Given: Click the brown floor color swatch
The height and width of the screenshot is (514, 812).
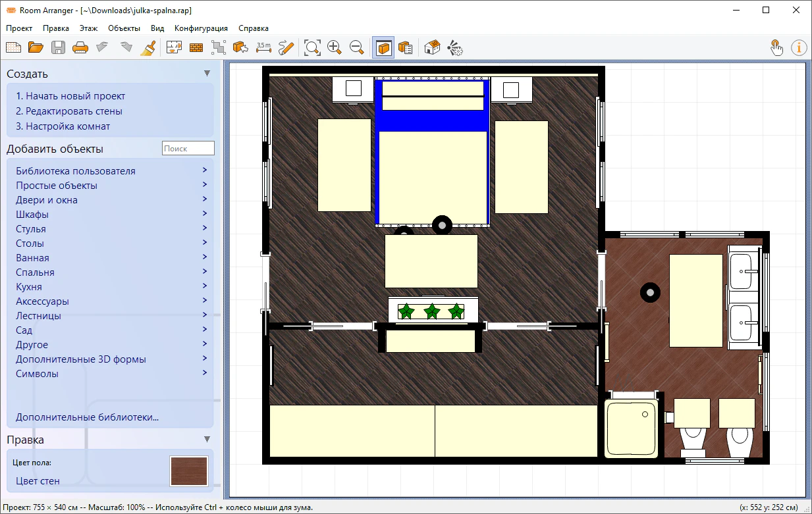Looking at the screenshot, I should 189,471.
